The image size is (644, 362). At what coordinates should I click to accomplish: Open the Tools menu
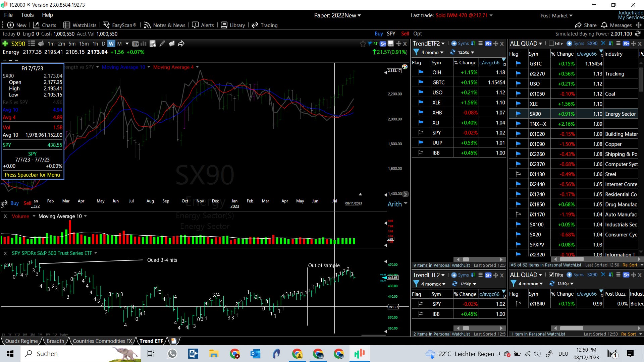(27, 15)
